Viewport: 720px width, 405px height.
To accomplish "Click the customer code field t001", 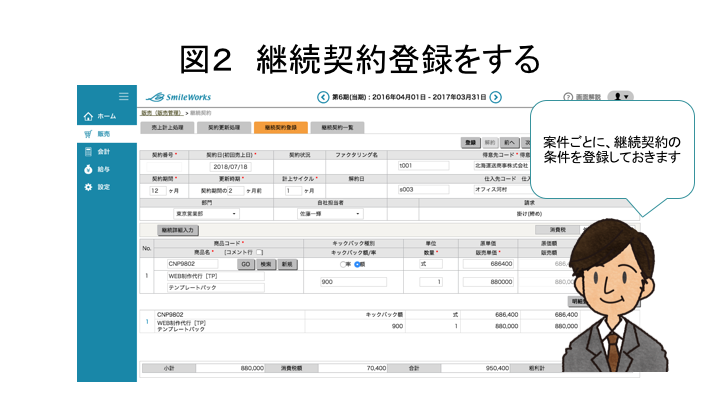I will [x=423, y=166].
